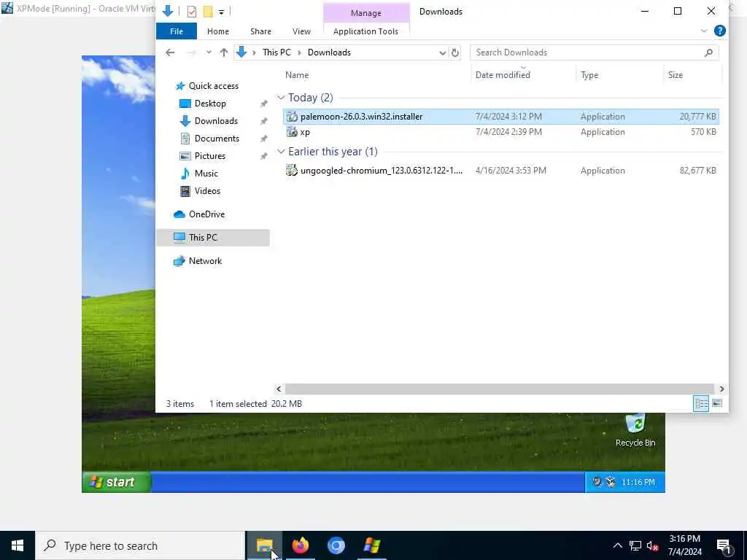The image size is (747, 560).
Task: Click the XP start button in the VM
Action: pos(117,482)
